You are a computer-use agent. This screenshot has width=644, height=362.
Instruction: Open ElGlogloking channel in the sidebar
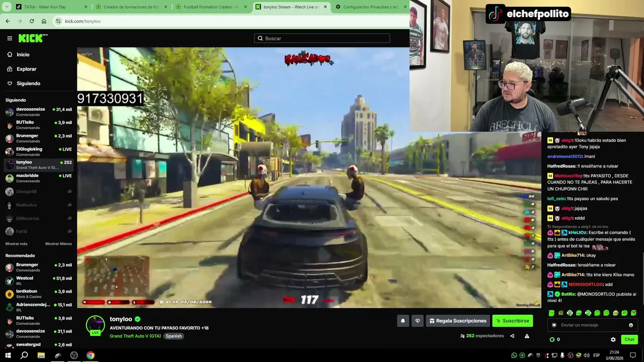point(38,151)
